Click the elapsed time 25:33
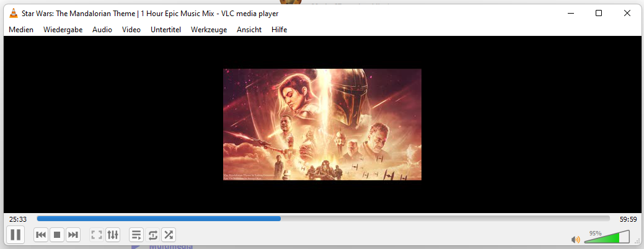The height and width of the screenshot is (249, 644). click(x=18, y=219)
